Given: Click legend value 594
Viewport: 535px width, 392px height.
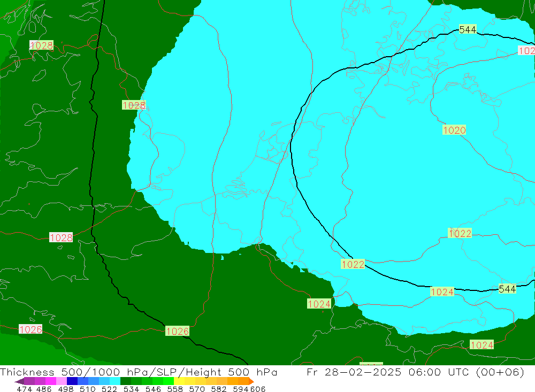Looking at the screenshot, I should click(x=241, y=389).
